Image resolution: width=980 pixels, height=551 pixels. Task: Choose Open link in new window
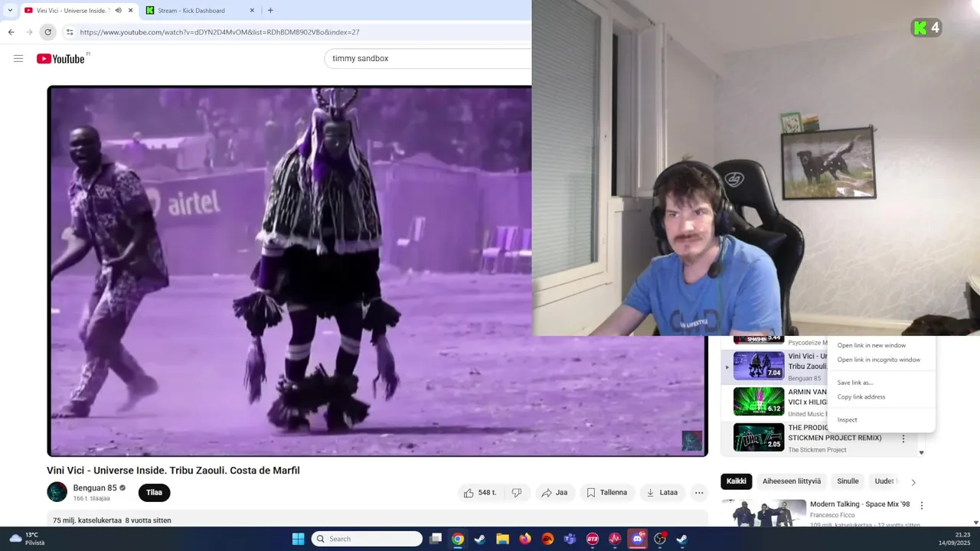[x=871, y=345]
